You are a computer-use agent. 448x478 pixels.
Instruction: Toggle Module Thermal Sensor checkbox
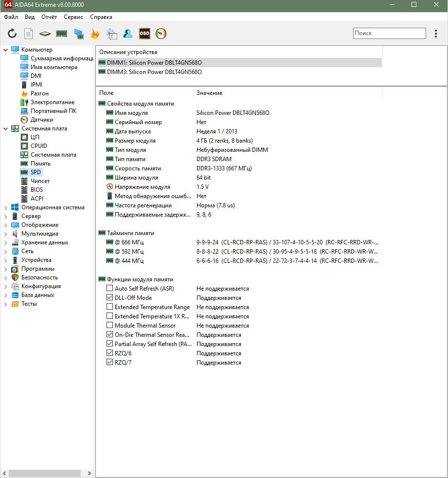[x=109, y=325]
